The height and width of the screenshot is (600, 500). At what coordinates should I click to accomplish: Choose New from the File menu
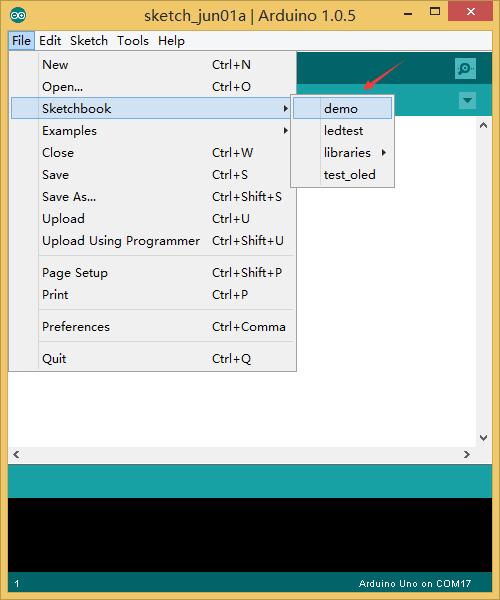pos(153,65)
